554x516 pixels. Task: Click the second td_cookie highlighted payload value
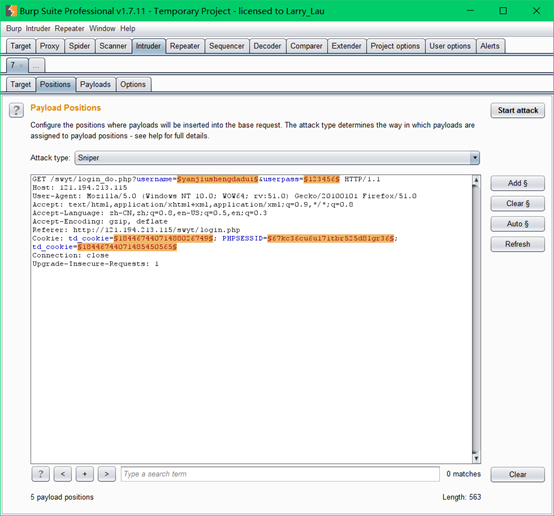127,247
